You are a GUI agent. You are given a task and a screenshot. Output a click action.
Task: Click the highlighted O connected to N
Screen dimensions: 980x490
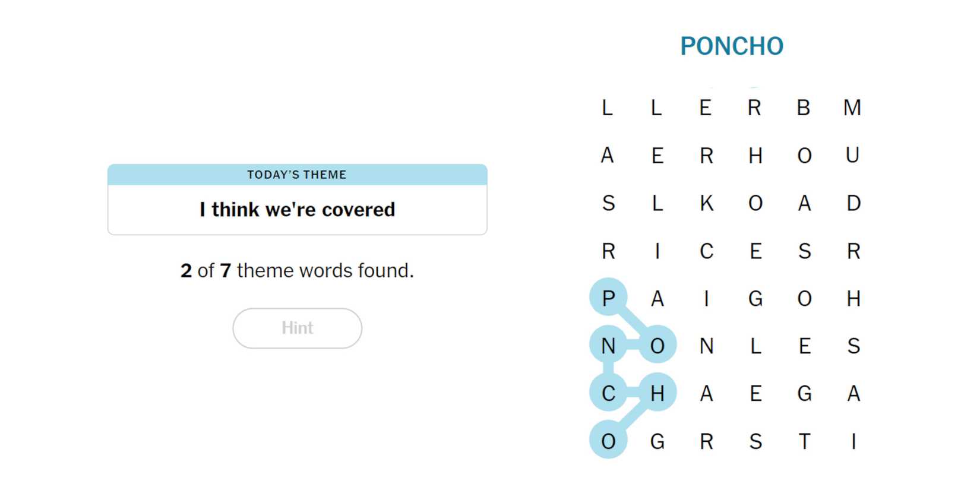coord(657,345)
